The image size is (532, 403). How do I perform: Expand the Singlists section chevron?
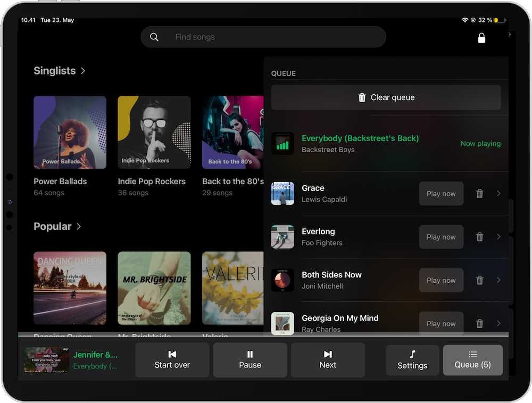coord(83,71)
